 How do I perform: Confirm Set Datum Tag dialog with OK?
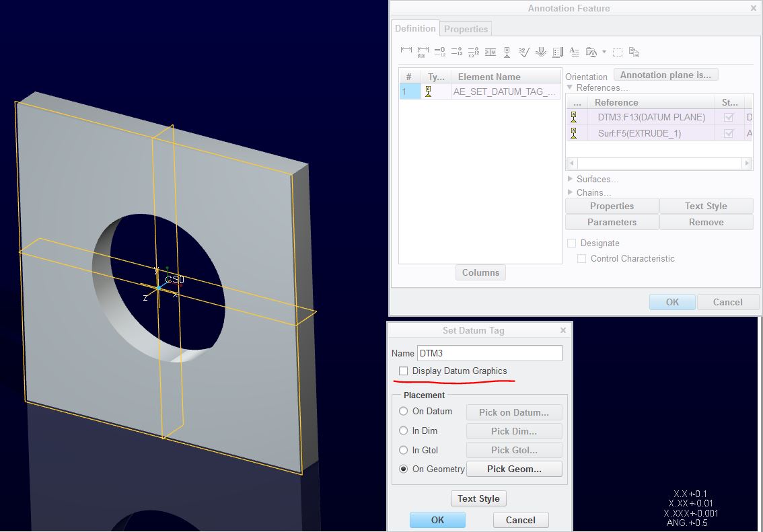coord(437,520)
